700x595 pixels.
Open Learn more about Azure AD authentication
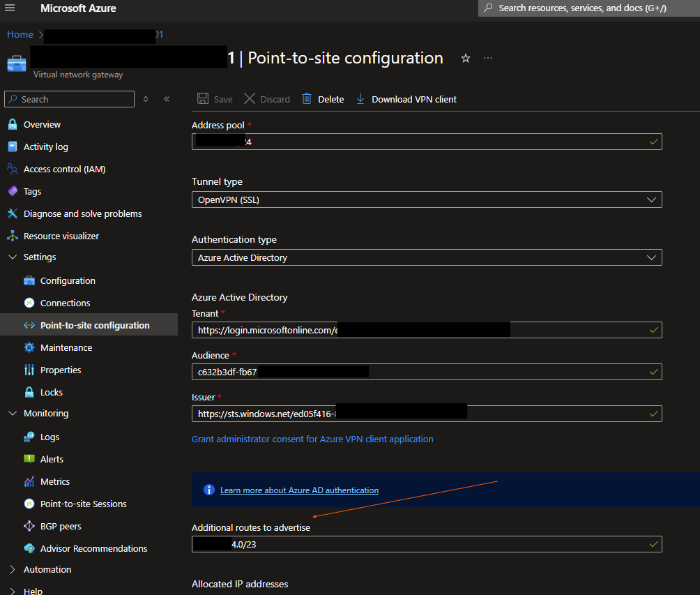pyautogui.click(x=300, y=490)
